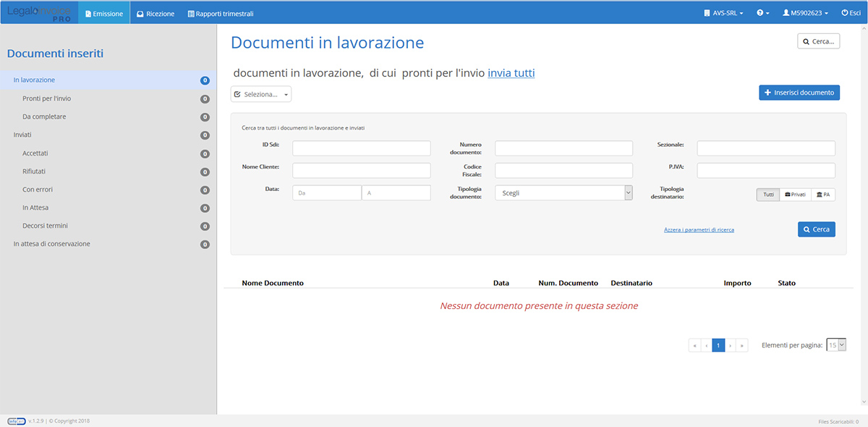868x427 pixels.
Task: Click the invia tutti link
Action: [511, 72]
